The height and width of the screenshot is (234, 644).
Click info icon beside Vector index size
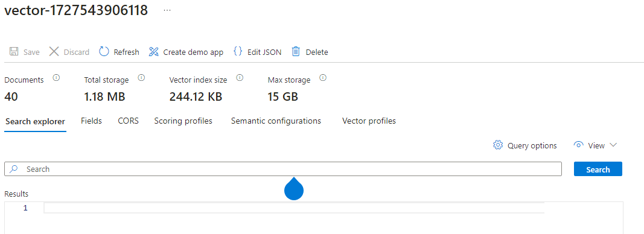240,78
